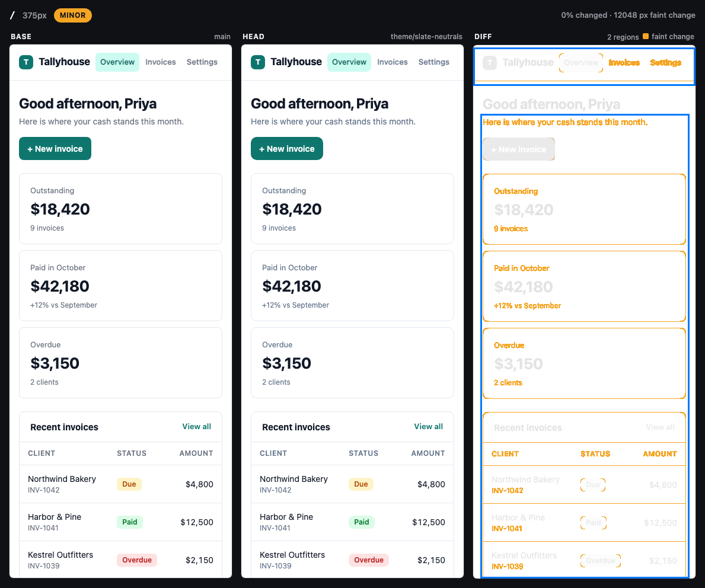The width and height of the screenshot is (705, 588).
Task: Select the Settings tab in HEAD panel
Action: click(x=434, y=62)
